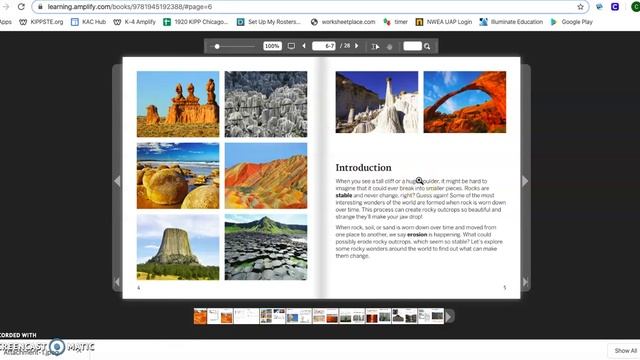Open the purple C browser extension icon
The image size is (640, 360).
click(615, 7)
